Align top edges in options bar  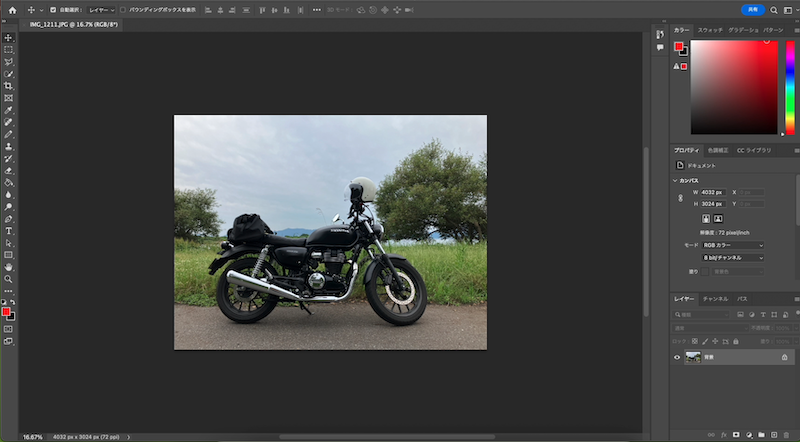(x=262, y=10)
